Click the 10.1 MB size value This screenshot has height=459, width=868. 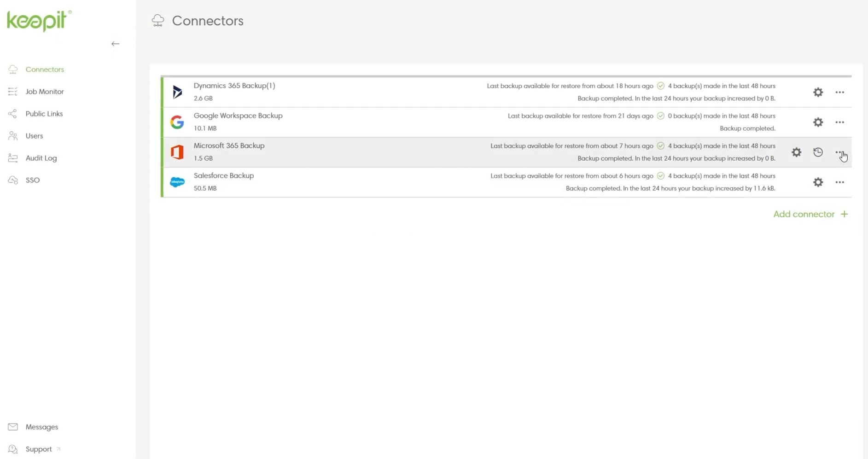[x=205, y=128]
